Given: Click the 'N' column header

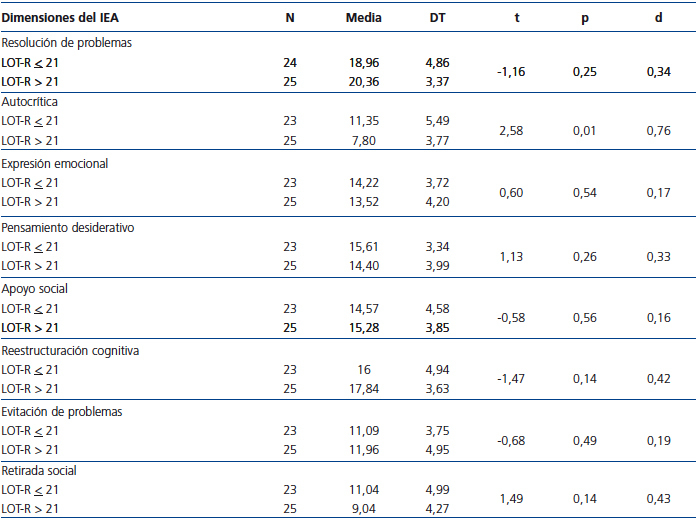Looking at the screenshot, I should [290, 18].
